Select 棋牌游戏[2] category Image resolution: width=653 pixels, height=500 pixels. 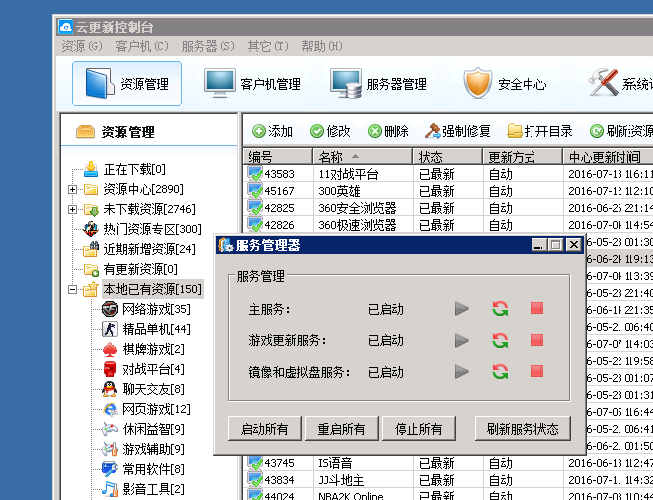[x=153, y=349]
